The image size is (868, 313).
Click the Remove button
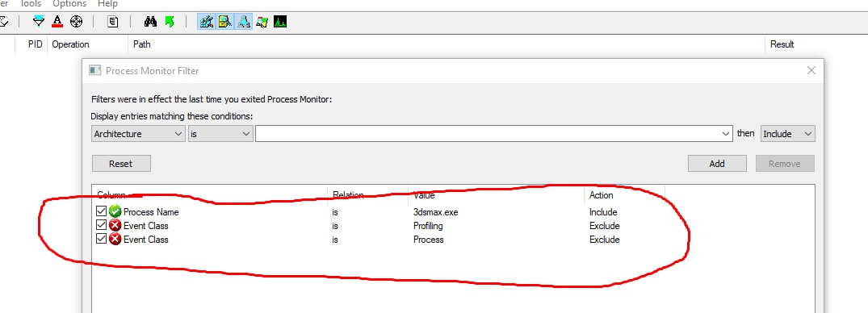(785, 164)
